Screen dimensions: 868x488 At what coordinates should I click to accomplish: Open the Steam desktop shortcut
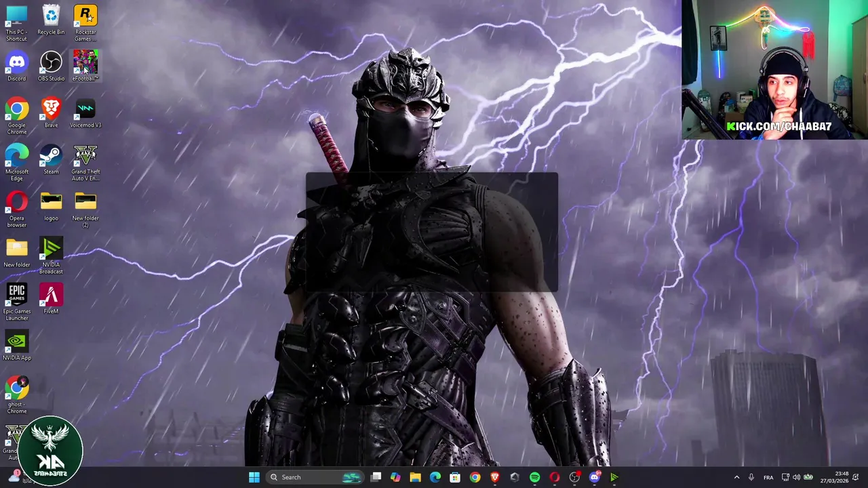(x=51, y=159)
